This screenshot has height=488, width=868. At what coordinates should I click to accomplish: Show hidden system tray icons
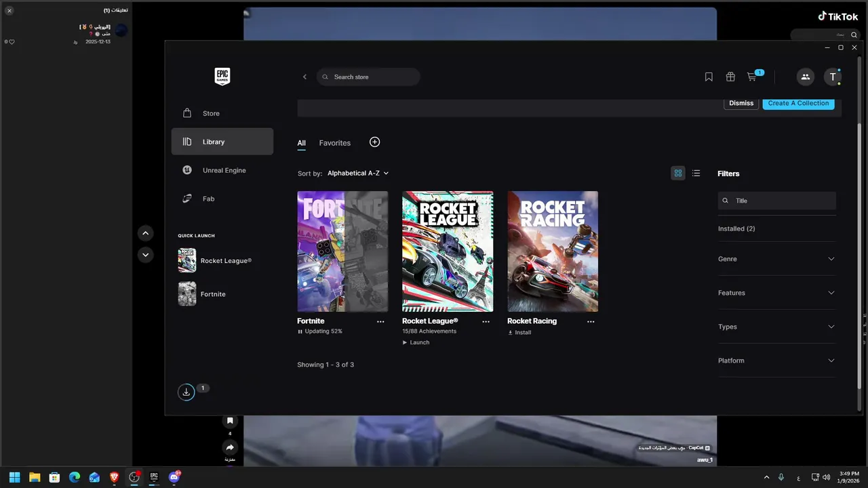click(767, 477)
